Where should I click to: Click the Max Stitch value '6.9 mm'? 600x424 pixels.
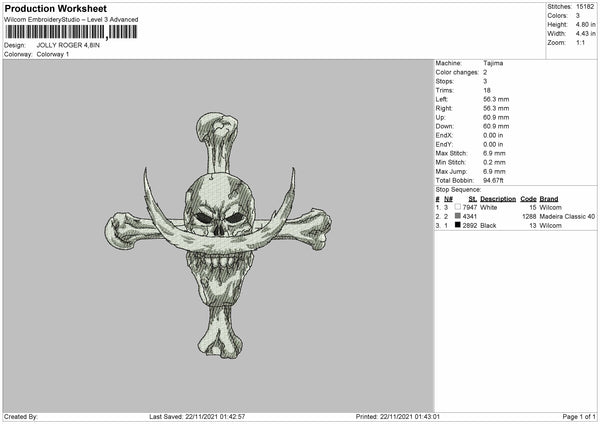494,153
